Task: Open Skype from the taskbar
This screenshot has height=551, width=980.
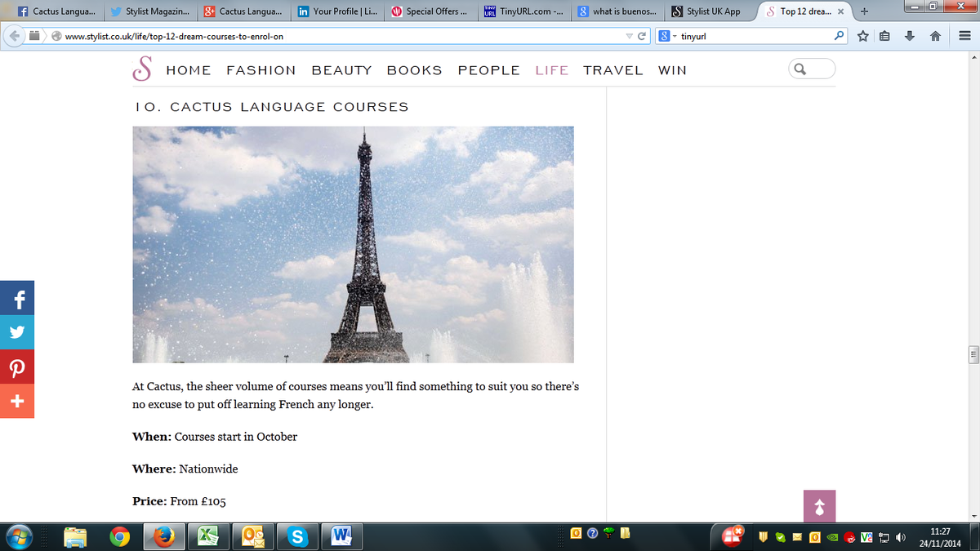Action: [298, 536]
